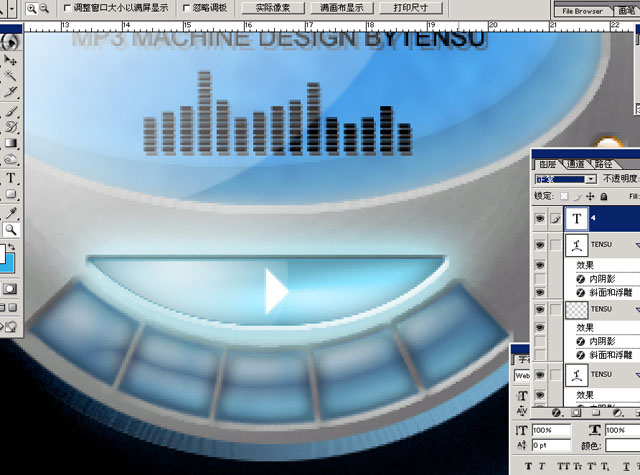Screen dimensions: 640x475
Task: Hide first TENSU 斜面和浮雕 effect eye
Action: [x=540, y=292]
